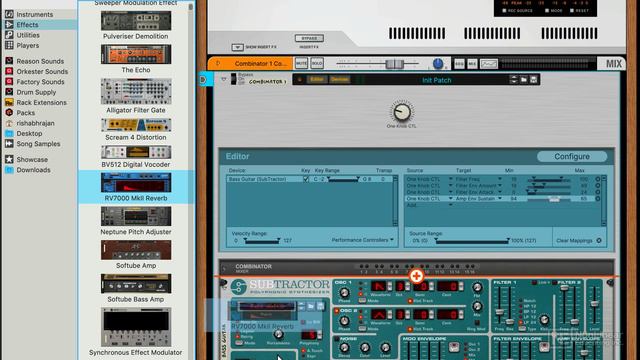Open Source dropdown for Filter Freq row
The width and height of the screenshot is (640, 360).
[x=451, y=179]
